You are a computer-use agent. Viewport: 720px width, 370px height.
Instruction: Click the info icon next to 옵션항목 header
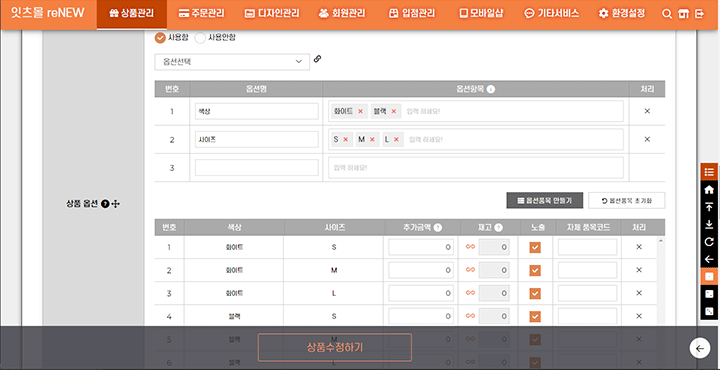coord(490,90)
